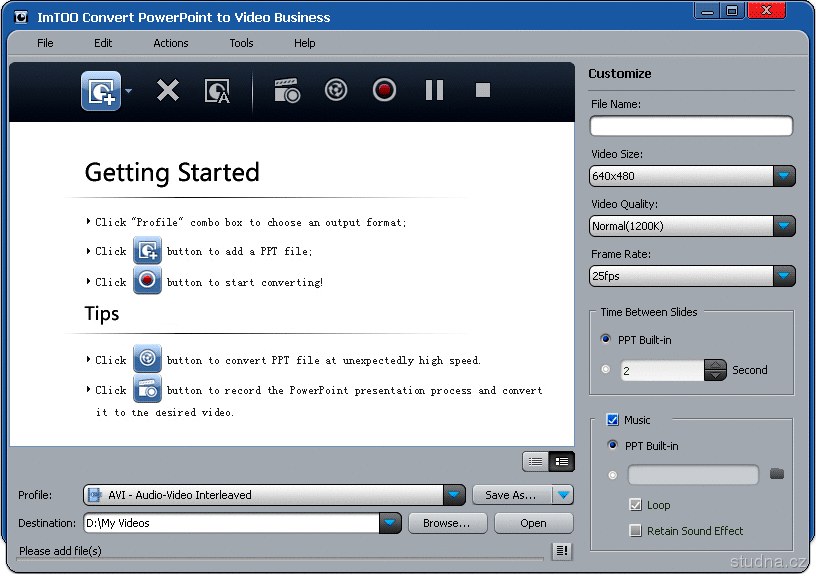816x574 pixels.
Task: Open the Help menu
Action: 304,43
